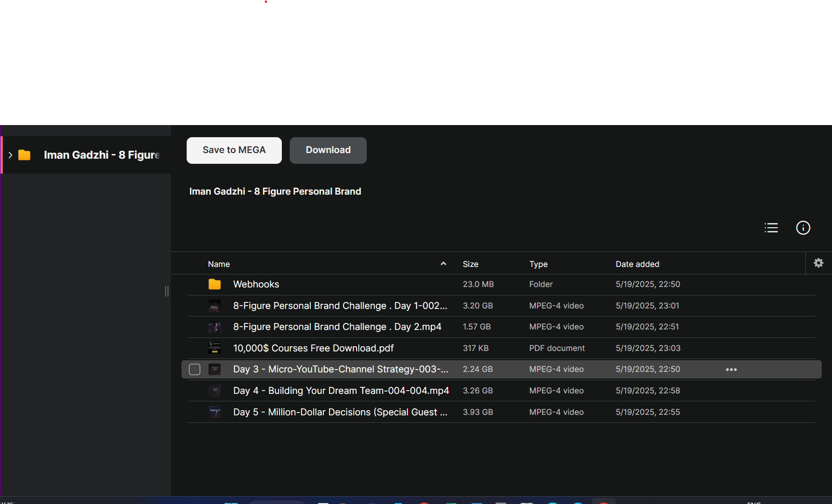Click the date '5/19/2025, 22:55'

pos(648,412)
